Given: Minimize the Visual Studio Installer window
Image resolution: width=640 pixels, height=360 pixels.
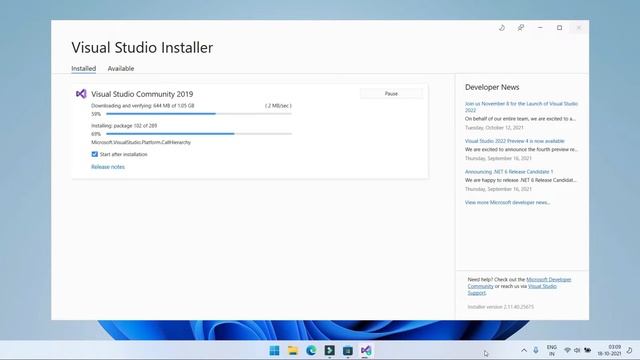Looking at the screenshot, I should (540, 28).
